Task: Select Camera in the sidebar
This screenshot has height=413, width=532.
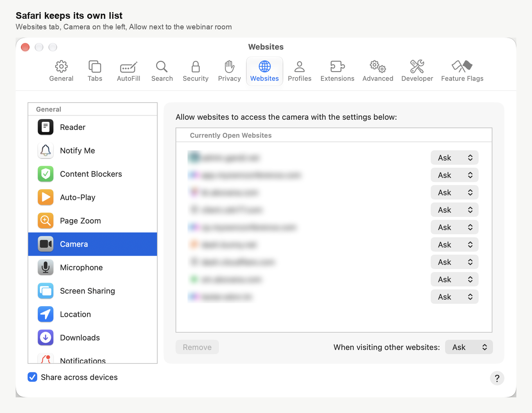Action: pos(93,244)
